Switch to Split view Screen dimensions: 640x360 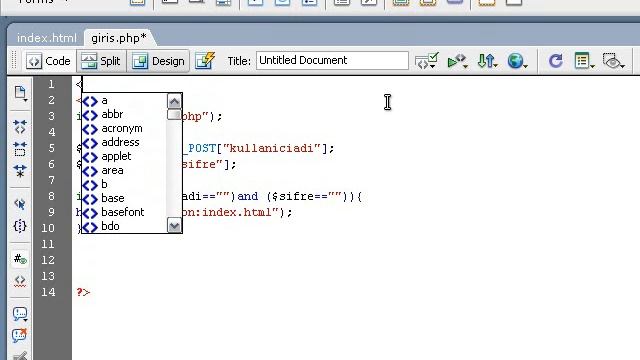[x=101, y=61]
